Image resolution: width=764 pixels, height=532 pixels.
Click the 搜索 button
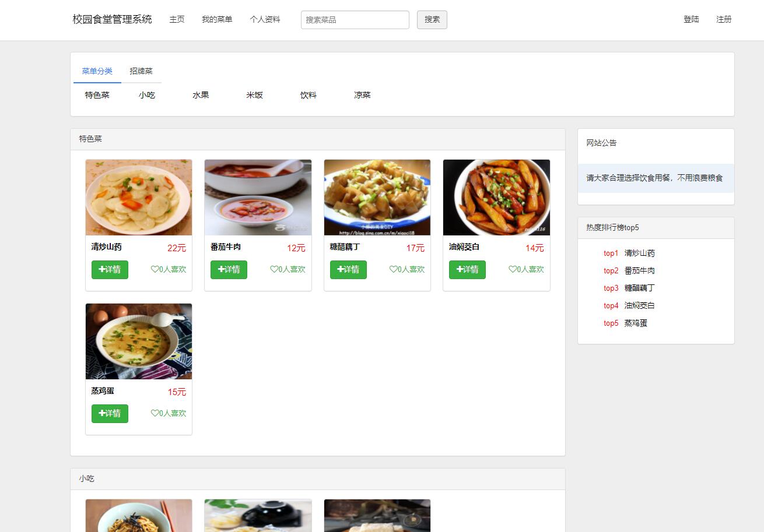point(432,19)
